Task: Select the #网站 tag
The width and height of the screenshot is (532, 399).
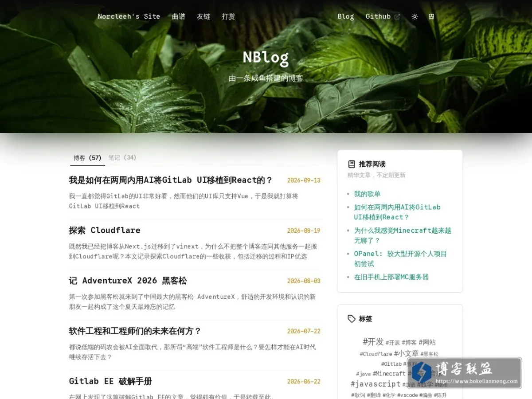Action: [x=427, y=342]
